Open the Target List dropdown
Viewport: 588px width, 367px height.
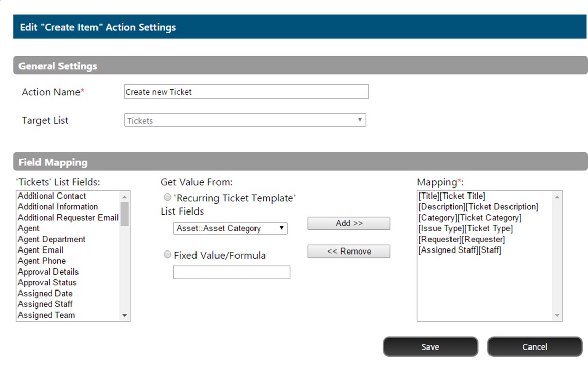tap(245, 120)
